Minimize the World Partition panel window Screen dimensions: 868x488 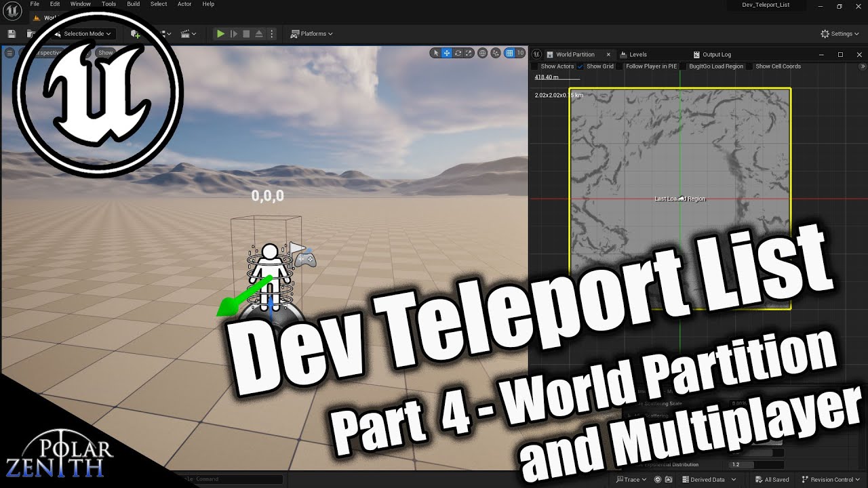click(x=822, y=54)
